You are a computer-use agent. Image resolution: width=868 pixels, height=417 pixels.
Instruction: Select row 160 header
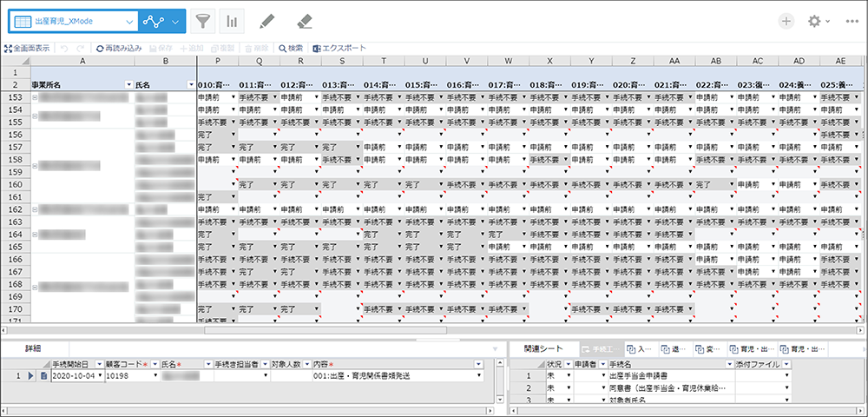pos(16,184)
